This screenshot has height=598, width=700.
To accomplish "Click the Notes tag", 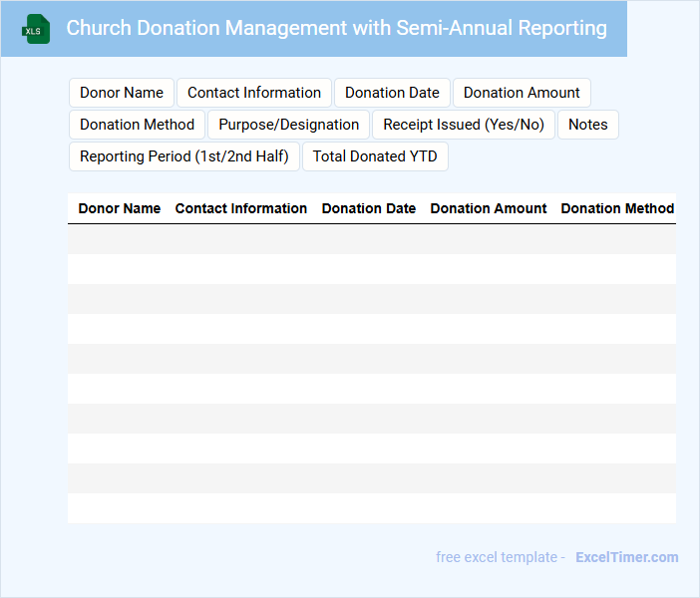I will click(x=588, y=125).
